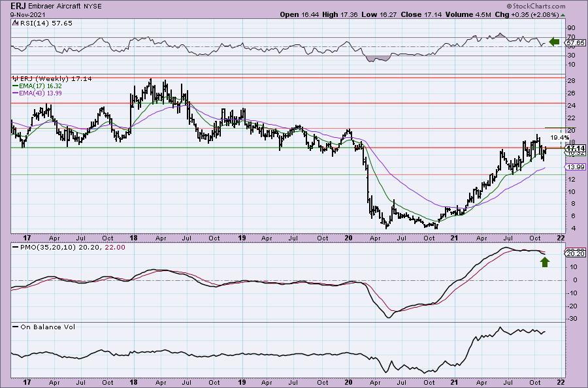Click the Low 16.27 value
This screenshot has height=388, width=588.
pyautogui.click(x=379, y=14)
